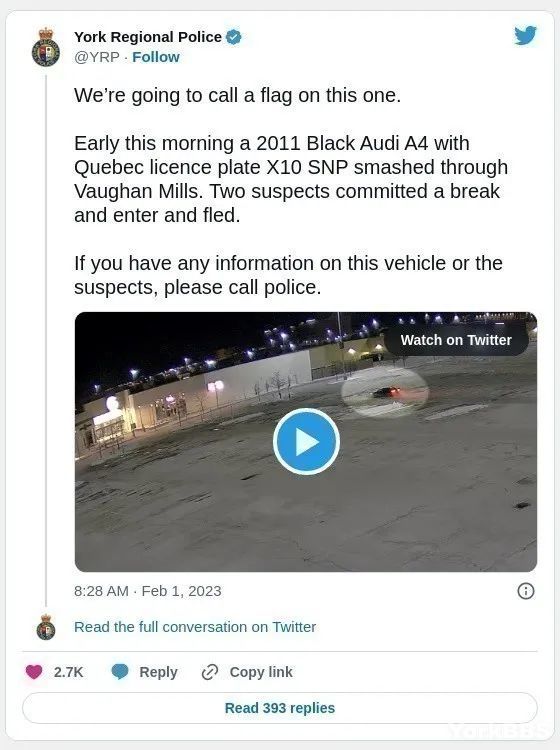Click the chain copy link icon
The width and height of the screenshot is (560, 750).
point(209,672)
